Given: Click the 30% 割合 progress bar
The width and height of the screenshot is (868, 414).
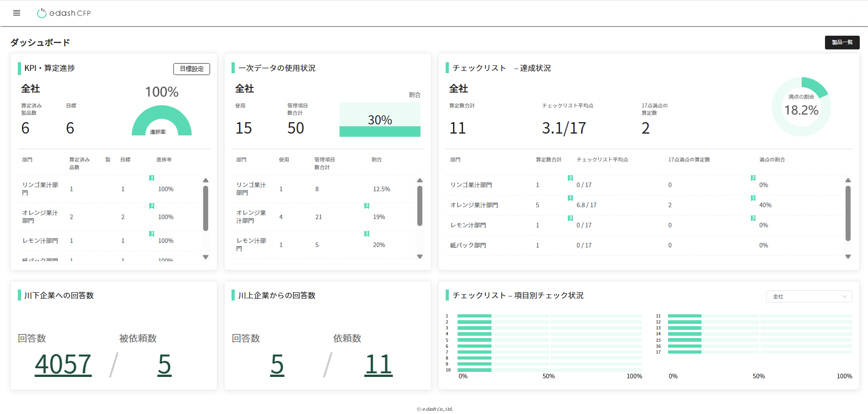Looking at the screenshot, I should 380,120.
